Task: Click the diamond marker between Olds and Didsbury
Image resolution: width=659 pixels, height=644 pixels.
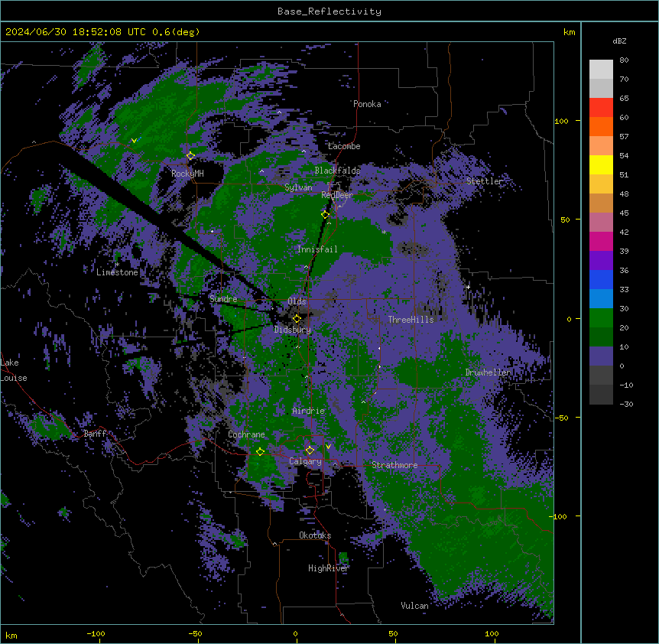Action: coord(297,319)
